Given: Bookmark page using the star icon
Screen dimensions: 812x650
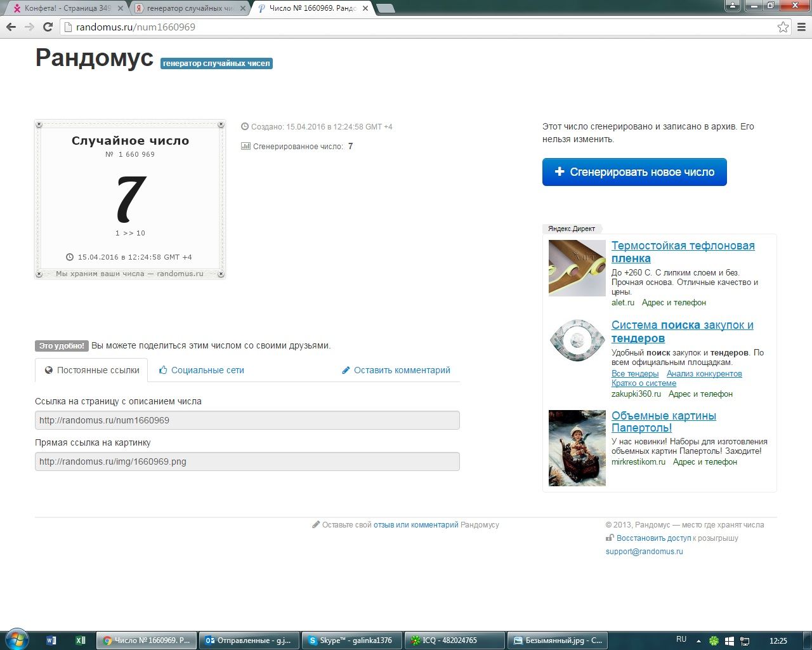Looking at the screenshot, I should 783,27.
